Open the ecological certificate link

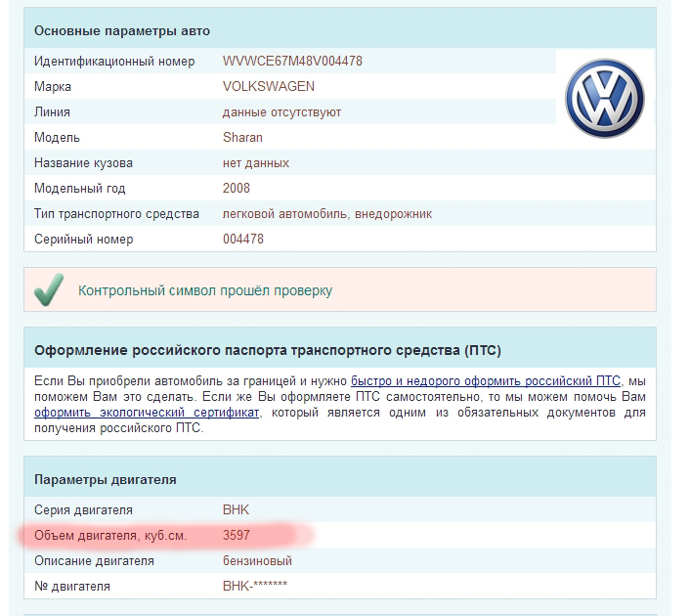(x=147, y=413)
